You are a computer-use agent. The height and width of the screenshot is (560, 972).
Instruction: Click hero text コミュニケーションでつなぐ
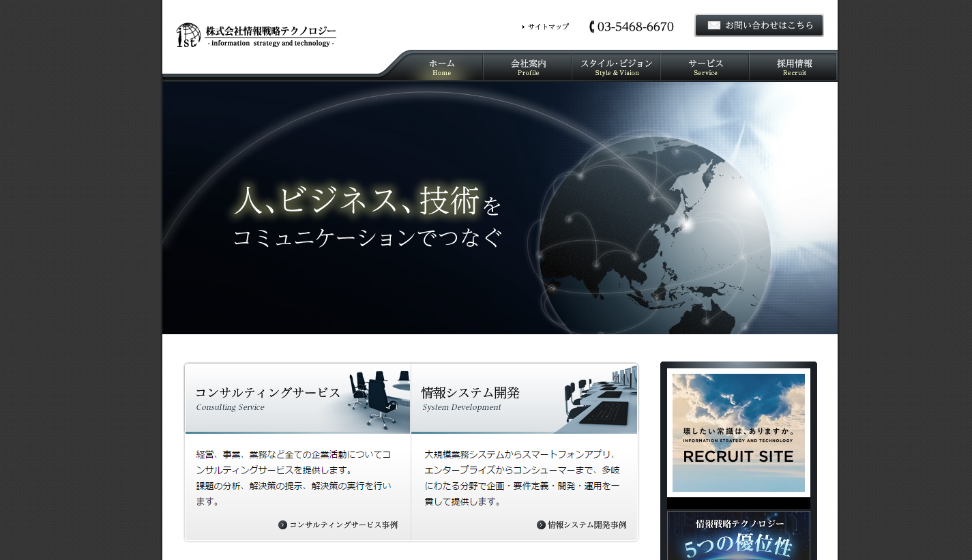coord(367,238)
